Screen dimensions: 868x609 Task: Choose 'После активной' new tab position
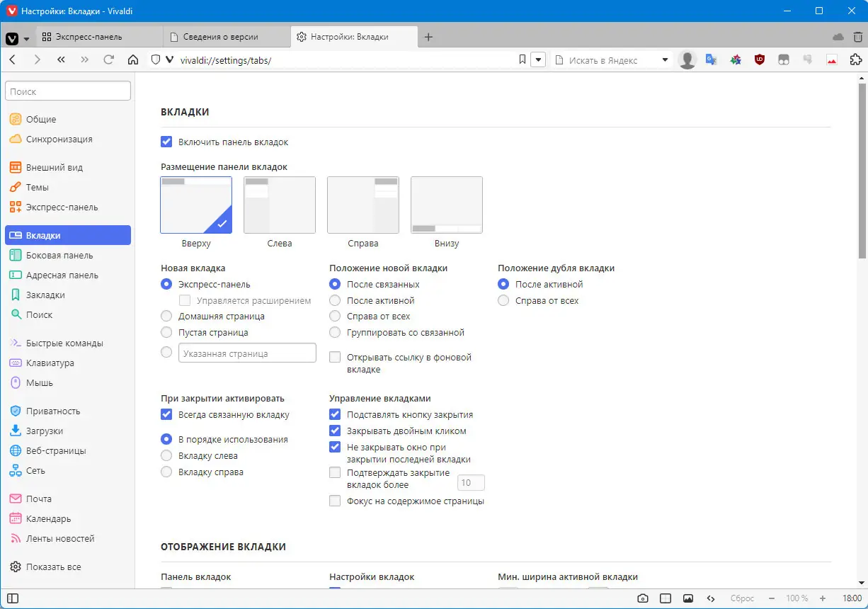(335, 300)
